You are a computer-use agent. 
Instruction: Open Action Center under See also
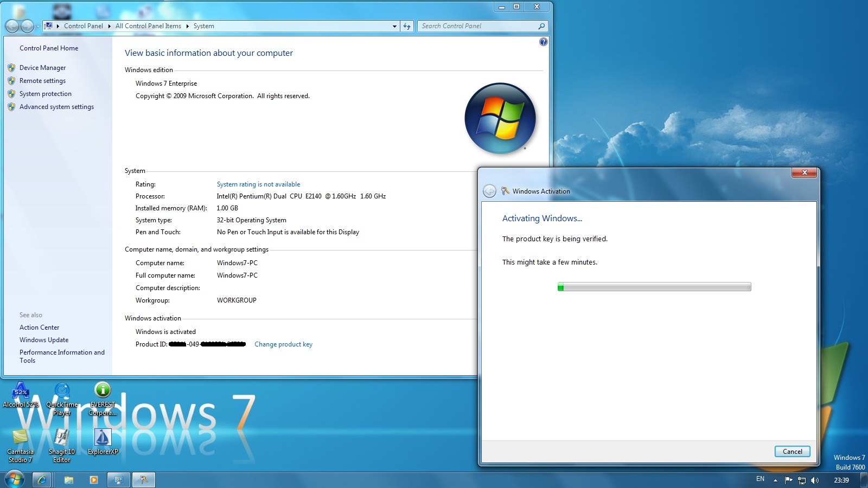tap(39, 328)
